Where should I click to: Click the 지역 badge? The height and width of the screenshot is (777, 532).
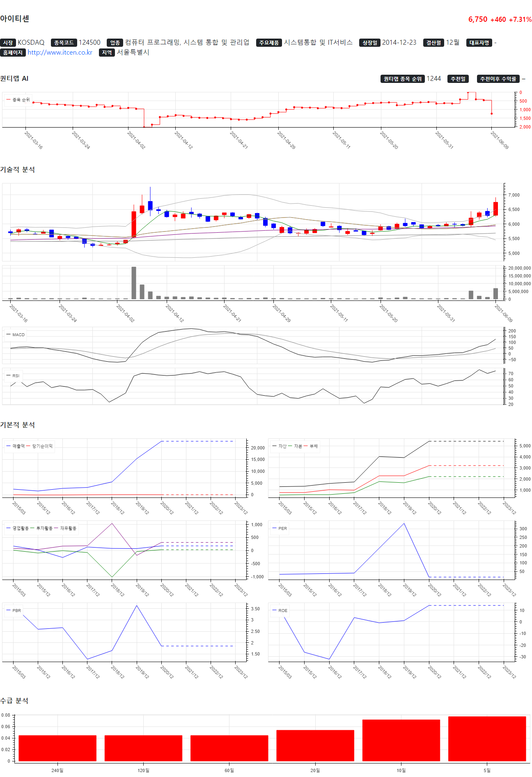(x=107, y=53)
